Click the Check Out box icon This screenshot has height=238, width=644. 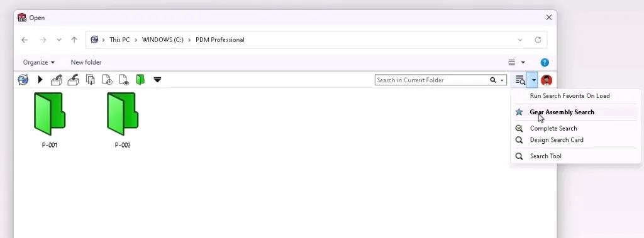56,80
